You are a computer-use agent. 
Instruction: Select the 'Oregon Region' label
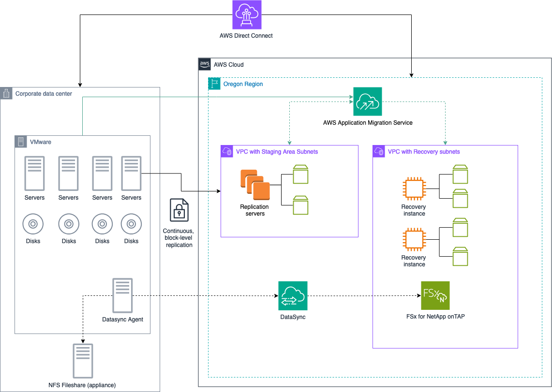pyautogui.click(x=243, y=84)
